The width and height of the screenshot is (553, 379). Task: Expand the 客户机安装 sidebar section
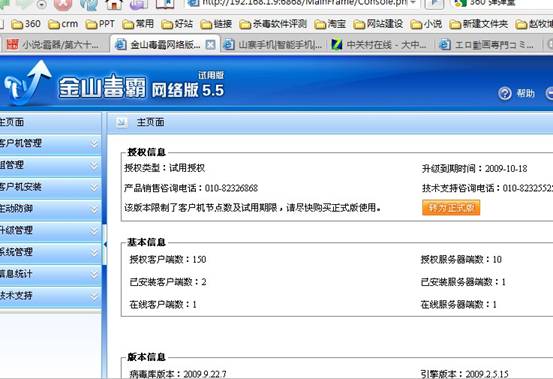pos(50,187)
